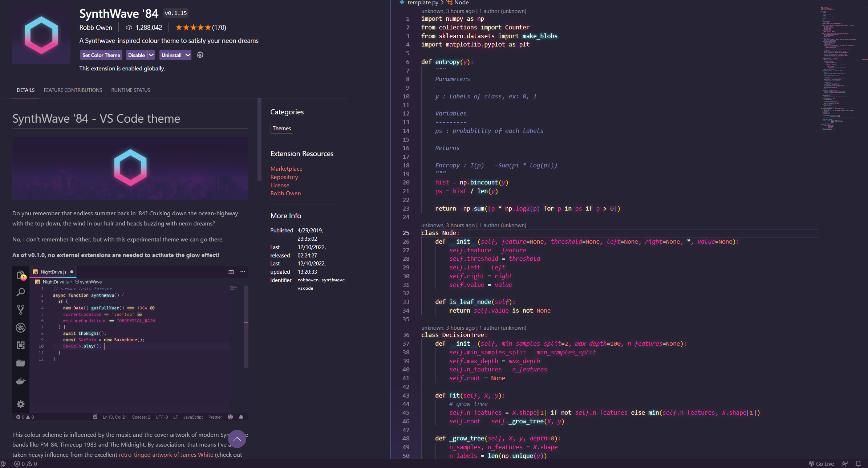Click the feedback icon in status bar
The height and width of the screenshot is (468, 868).
[x=845, y=464]
